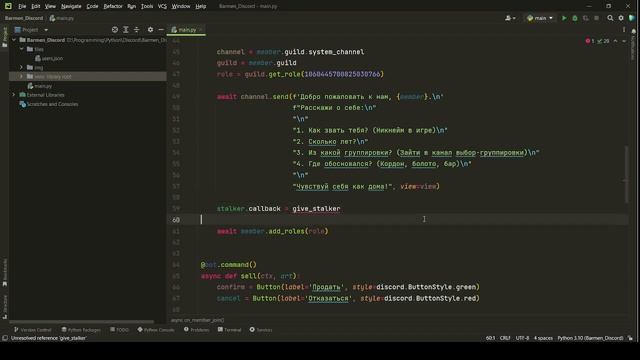Open Version Control tool window
640x360 pixels.
click(x=33, y=330)
